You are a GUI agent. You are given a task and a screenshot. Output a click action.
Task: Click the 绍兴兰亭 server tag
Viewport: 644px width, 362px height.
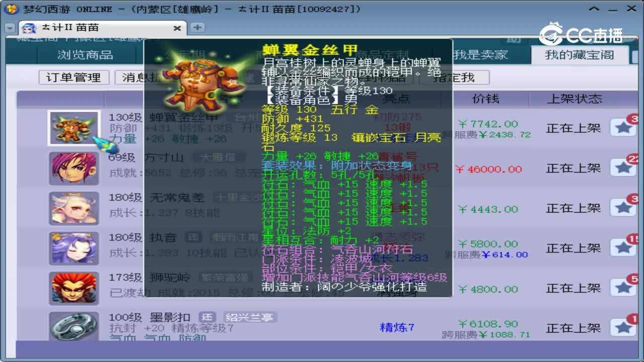pyautogui.click(x=249, y=317)
